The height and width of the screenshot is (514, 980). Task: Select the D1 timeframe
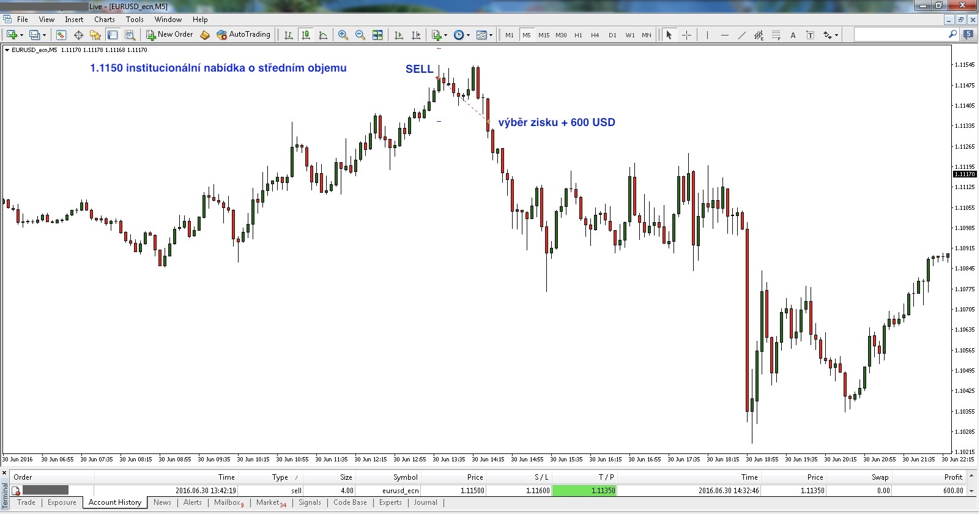[x=612, y=35]
